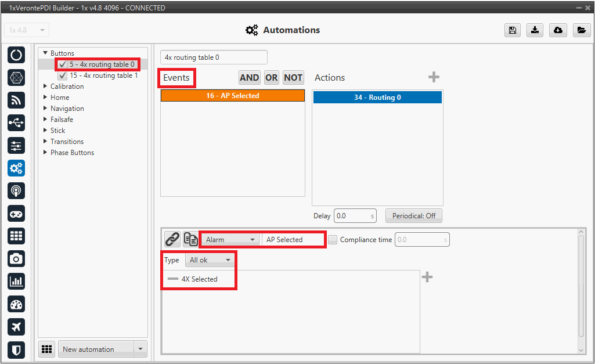The image size is (595, 364).
Task: Open the USB connections sidebar icon
Action: 16,122
